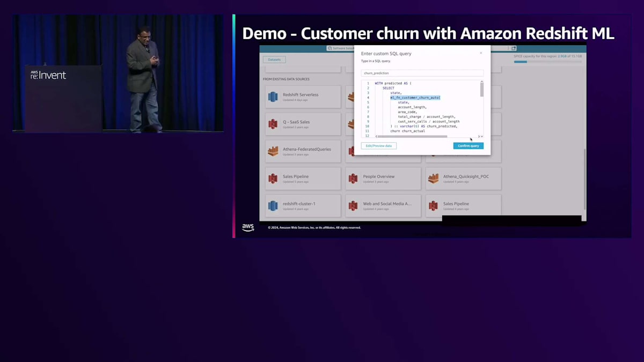Open Edit/Preview data
Screen dimensions: 644x362
[x=379, y=146]
